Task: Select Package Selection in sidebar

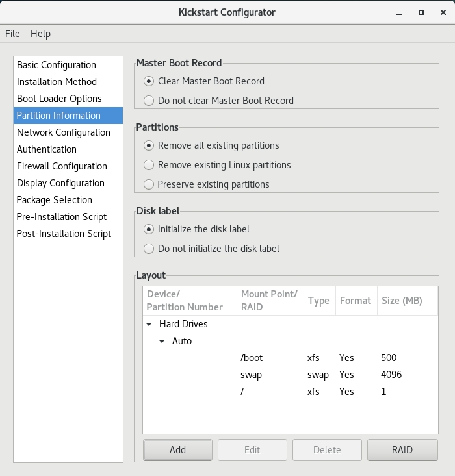Action: point(55,200)
